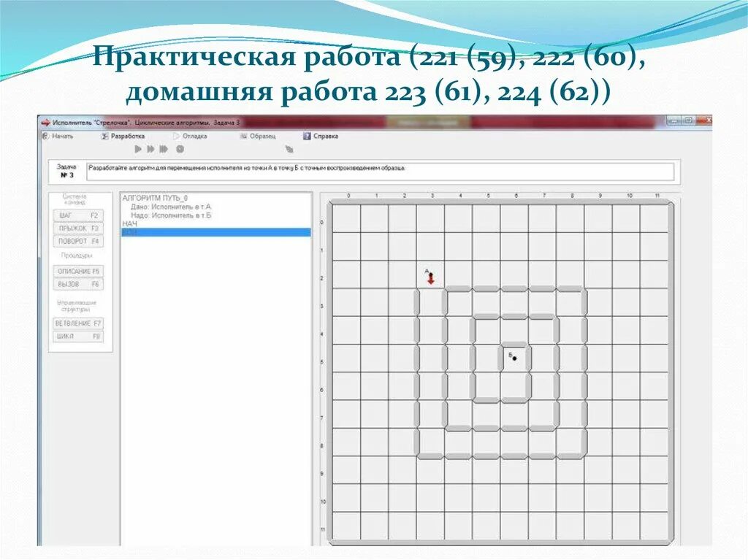Click the red arrow performer at point A
This screenshot has width=748, height=560.
click(x=431, y=278)
